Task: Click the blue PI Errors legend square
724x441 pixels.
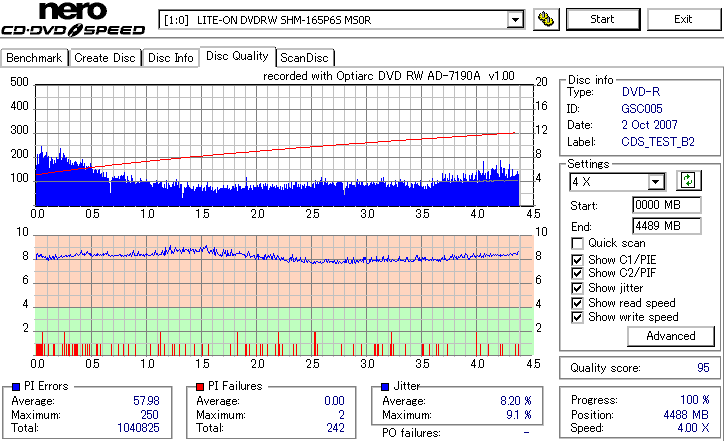Action: [16, 387]
